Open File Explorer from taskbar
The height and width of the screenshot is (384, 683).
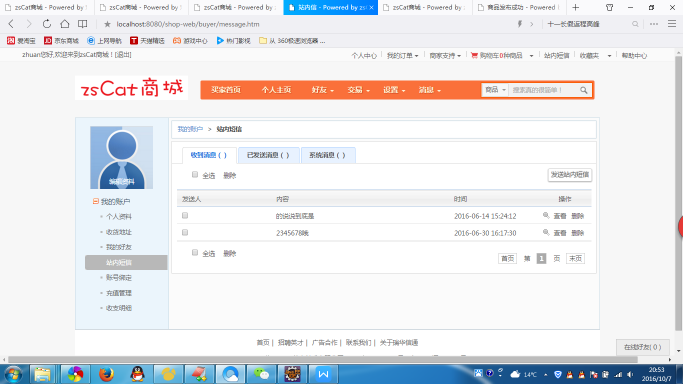pyautogui.click(x=42, y=374)
